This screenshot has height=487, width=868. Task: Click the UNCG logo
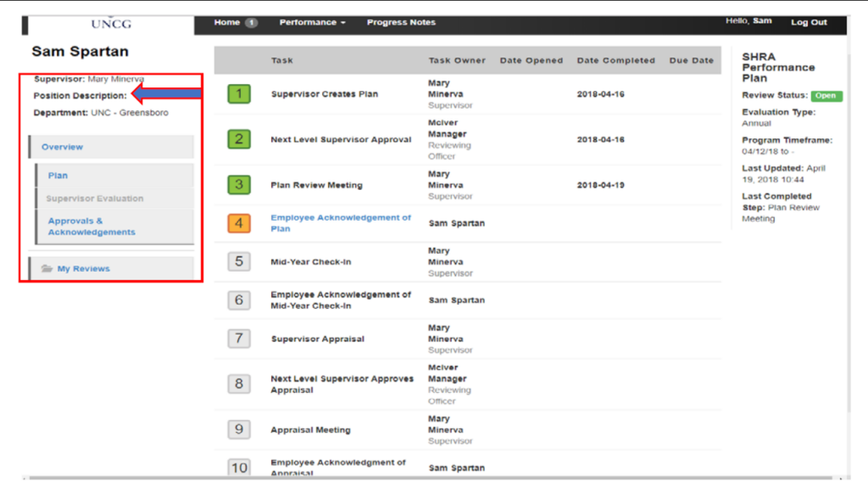click(x=111, y=23)
